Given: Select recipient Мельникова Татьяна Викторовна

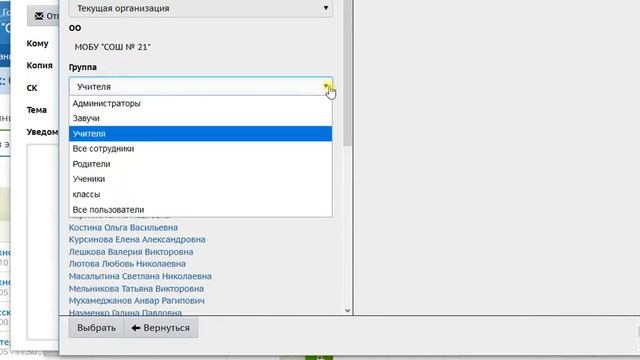Looking at the screenshot, I should click(x=136, y=289).
